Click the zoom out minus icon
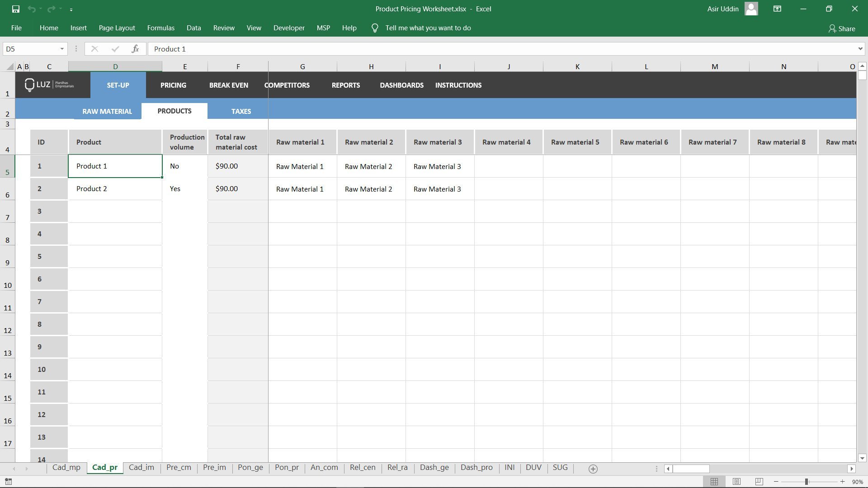The width and height of the screenshot is (868, 488). point(777,481)
